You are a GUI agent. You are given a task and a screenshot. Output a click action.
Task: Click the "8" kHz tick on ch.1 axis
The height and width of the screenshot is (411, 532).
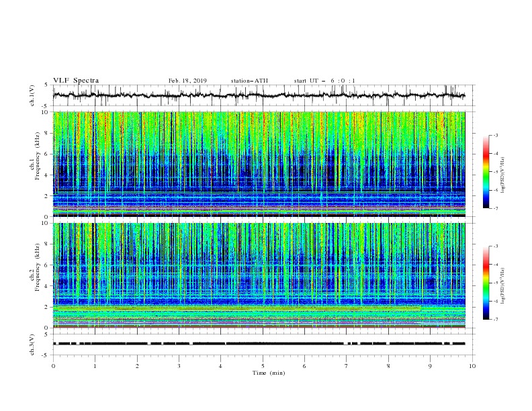pyautogui.click(x=47, y=133)
